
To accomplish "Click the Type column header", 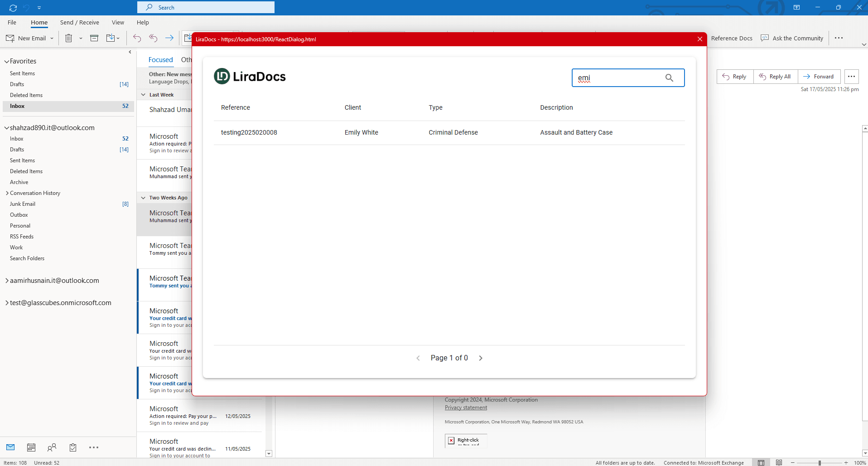I will click(x=436, y=107).
